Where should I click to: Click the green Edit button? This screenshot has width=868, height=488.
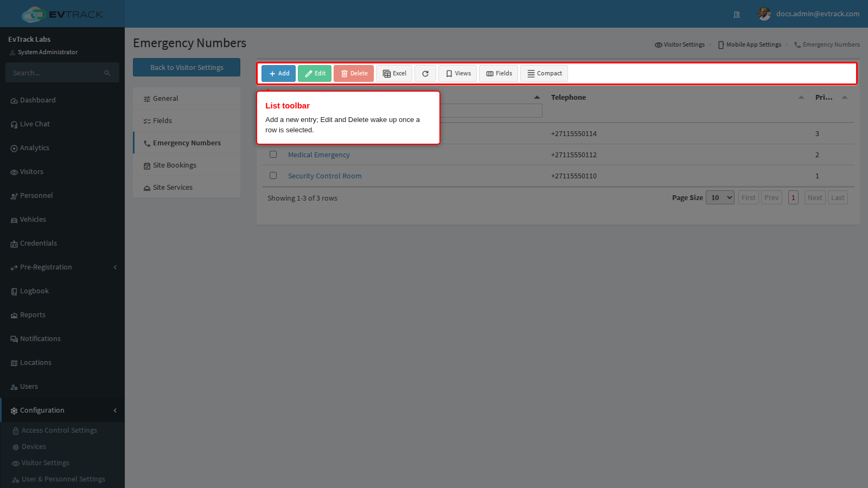pyautogui.click(x=315, y=74)
